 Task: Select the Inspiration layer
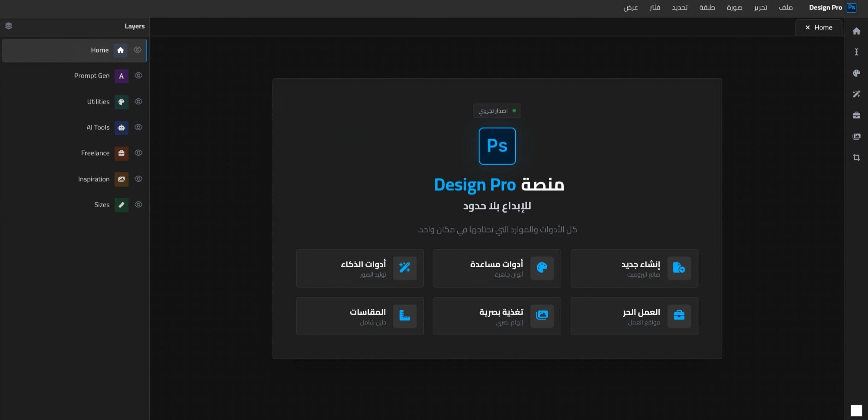(75, 179)
